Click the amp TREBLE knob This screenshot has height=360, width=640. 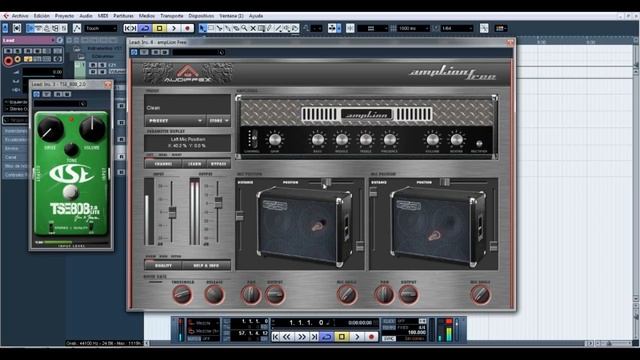click(366, 140)
